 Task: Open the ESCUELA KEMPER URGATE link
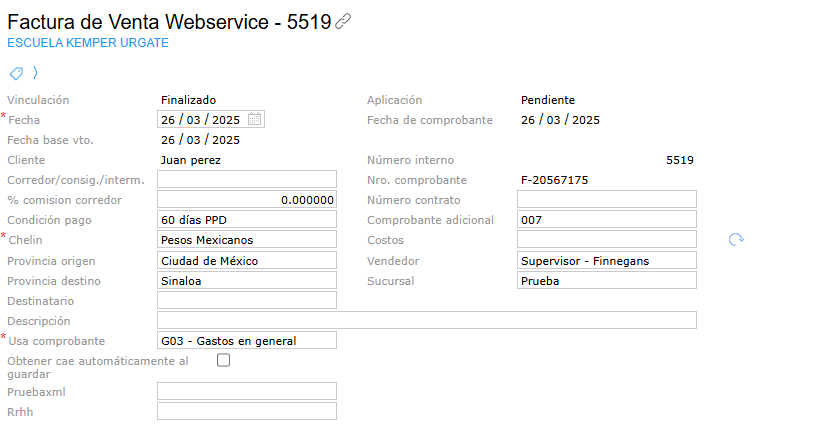click(x=88, y=43)
